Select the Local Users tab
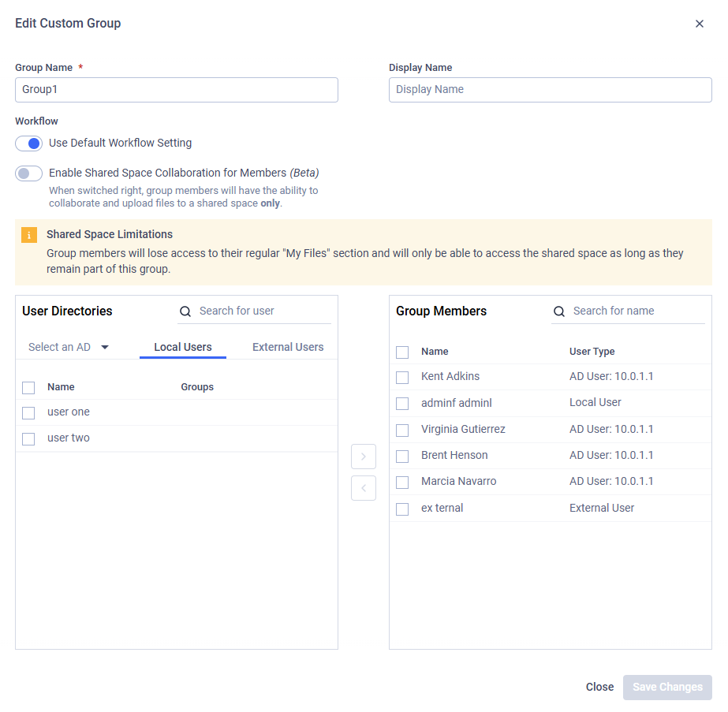The width and height of the screenshot is (728, 712). pyautogui.click(x=182, y=346)
